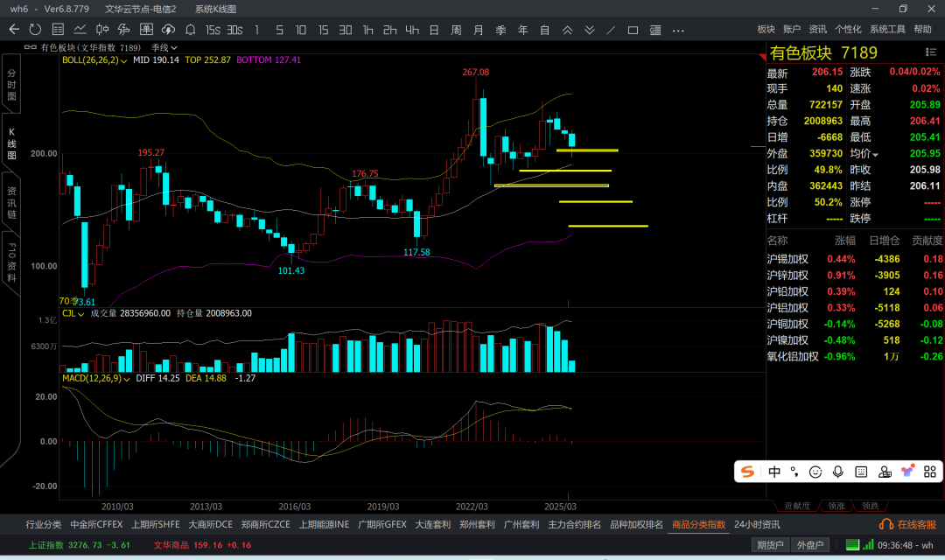Open the 板块 menu
This screenshot has width=945, height=560.
click(766, 29)
